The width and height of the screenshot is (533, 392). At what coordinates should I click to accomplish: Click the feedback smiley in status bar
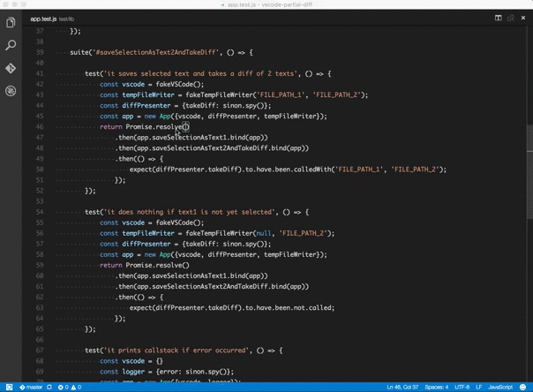click(524, 387)
